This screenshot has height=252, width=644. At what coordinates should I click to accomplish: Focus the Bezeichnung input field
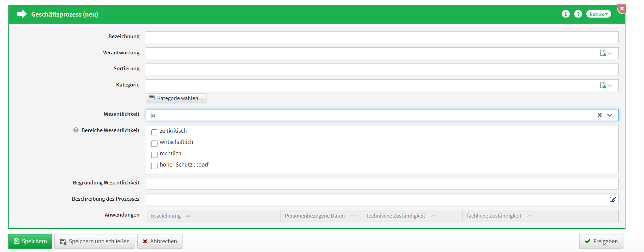pos(382,37)
